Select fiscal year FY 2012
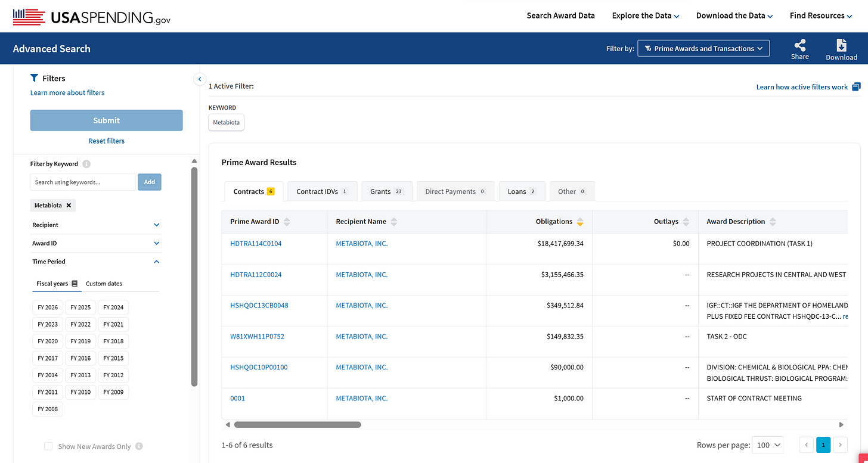Screen dimensions: 868x463 (113, 375)
